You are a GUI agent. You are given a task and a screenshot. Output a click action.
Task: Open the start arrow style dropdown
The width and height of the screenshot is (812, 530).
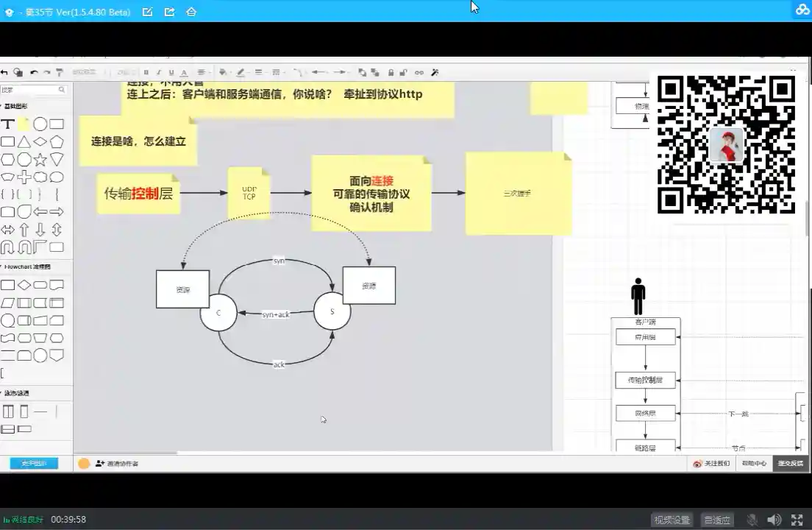pyautogui.click(x=319, y=73)
